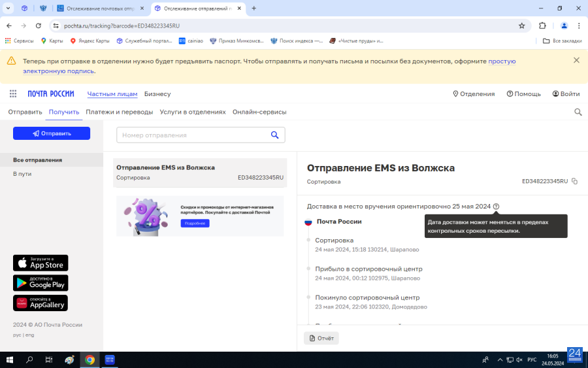
Task: Open the tab search dropdown arrow
Action: tap(8, 8)
